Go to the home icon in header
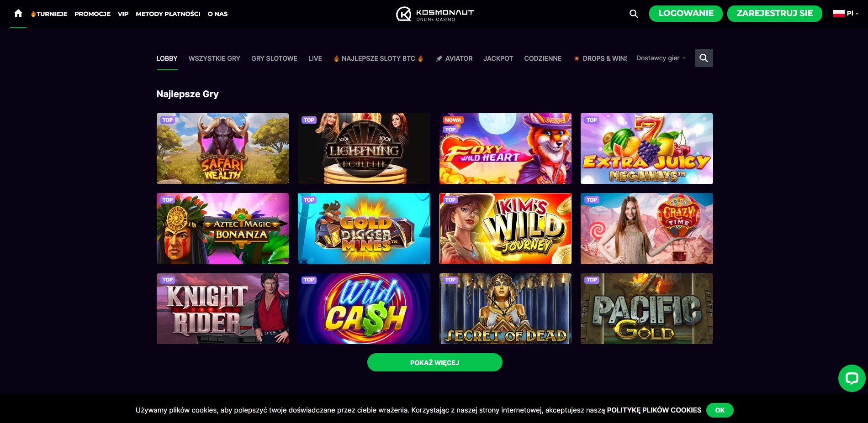868x423 pixels. click(x=18, y=14)
